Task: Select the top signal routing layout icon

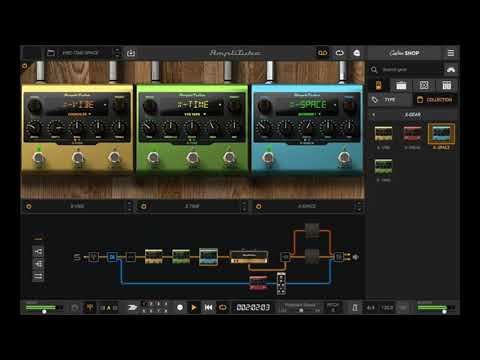Action: (x=38, y=252)
